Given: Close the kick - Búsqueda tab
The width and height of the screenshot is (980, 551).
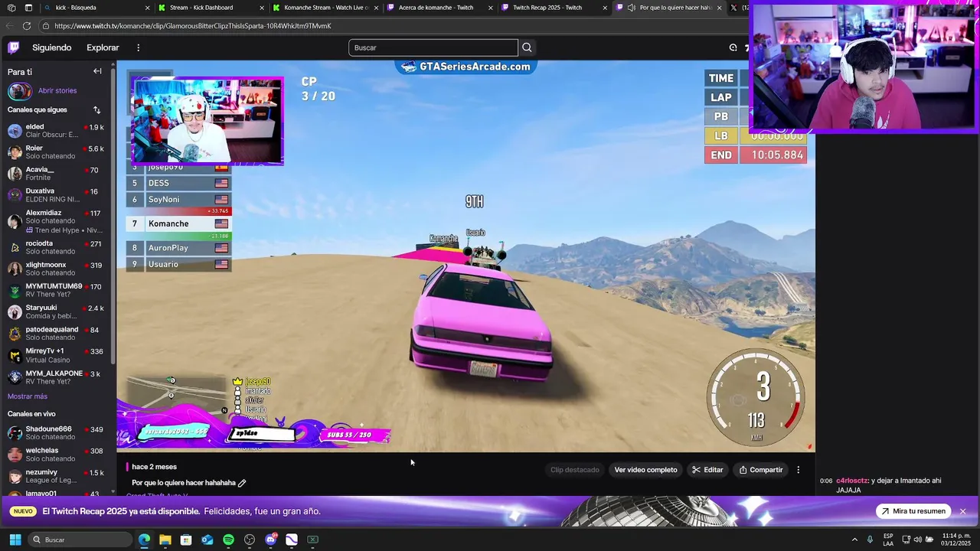Looking at the screenshot, I should click(147, 8).
